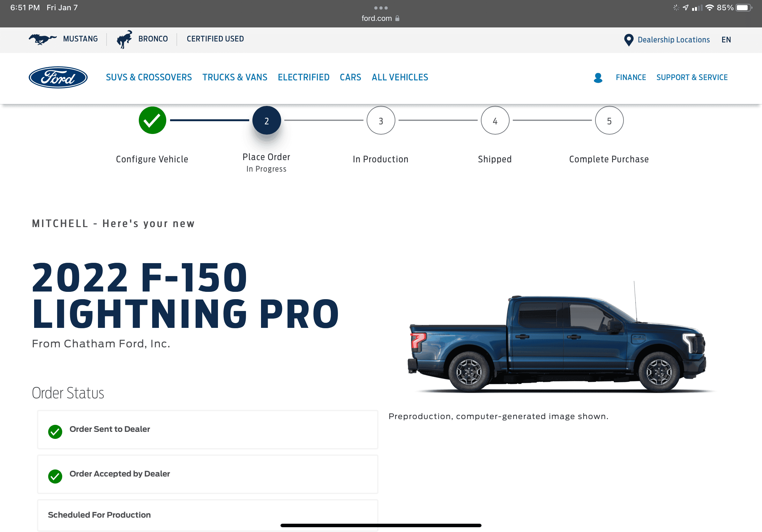This screenshot has width=762, height=532.
Task: Tap the location services arrow icon
Action: 686,8
